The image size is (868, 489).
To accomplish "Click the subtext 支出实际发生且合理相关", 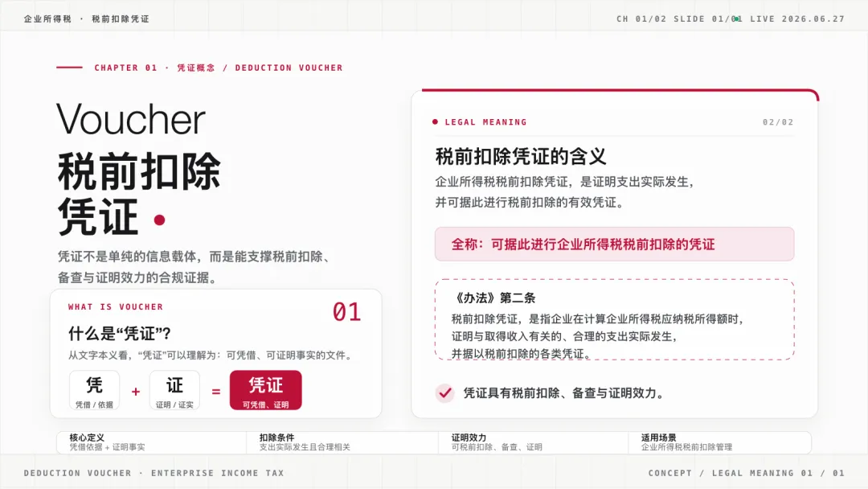I will click(305, 447).
